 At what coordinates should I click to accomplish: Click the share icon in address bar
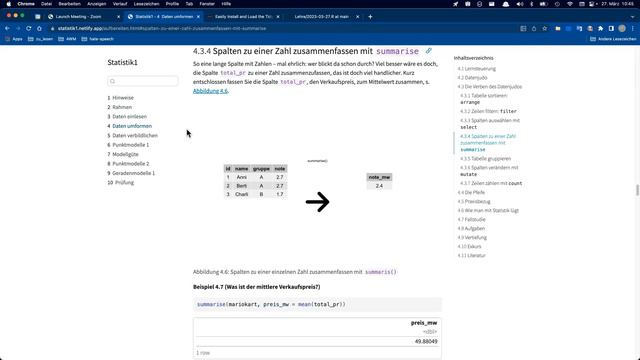[534, 29]
